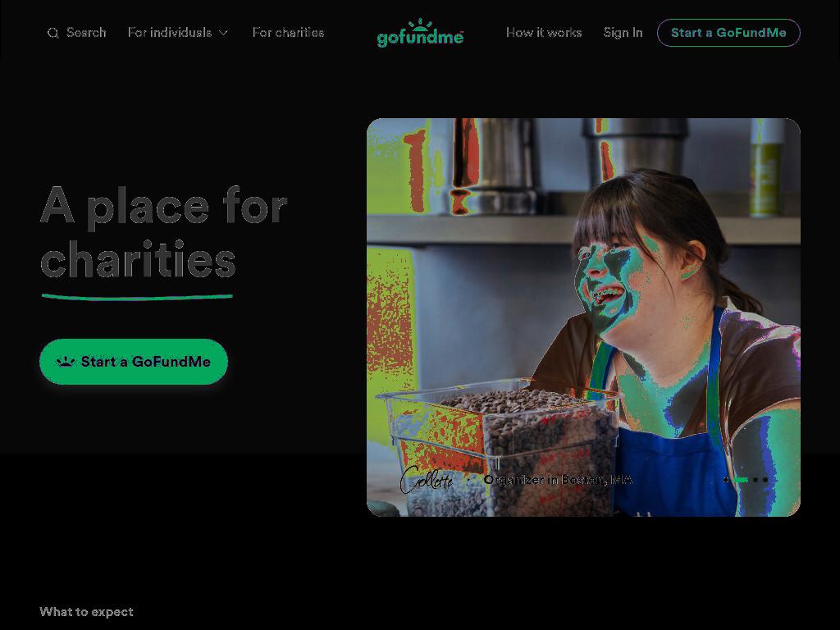Click the chevron beside For individuals
840x630 pixels.
pos(224,33)
